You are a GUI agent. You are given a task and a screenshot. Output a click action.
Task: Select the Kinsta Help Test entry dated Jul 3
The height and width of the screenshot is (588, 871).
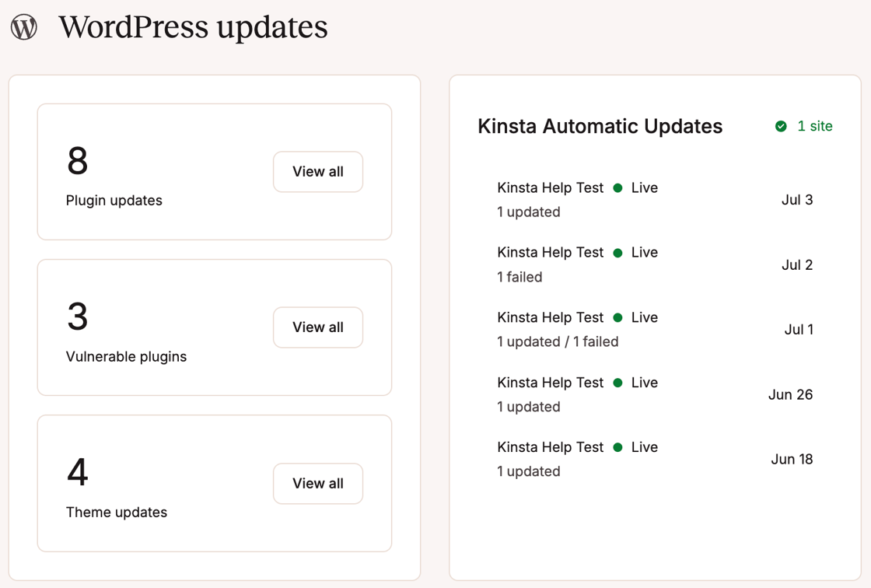[549, 187]
